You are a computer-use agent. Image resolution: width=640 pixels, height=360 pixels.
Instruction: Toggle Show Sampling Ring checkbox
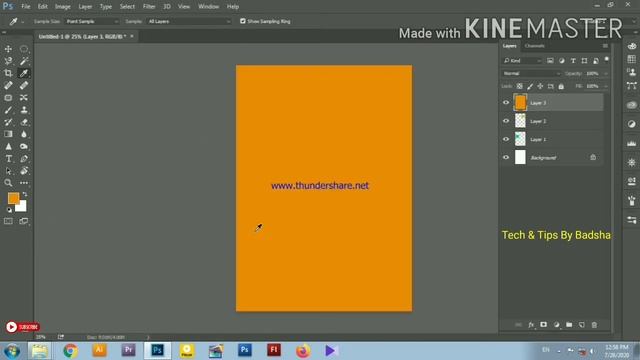(x=243, y=21)
